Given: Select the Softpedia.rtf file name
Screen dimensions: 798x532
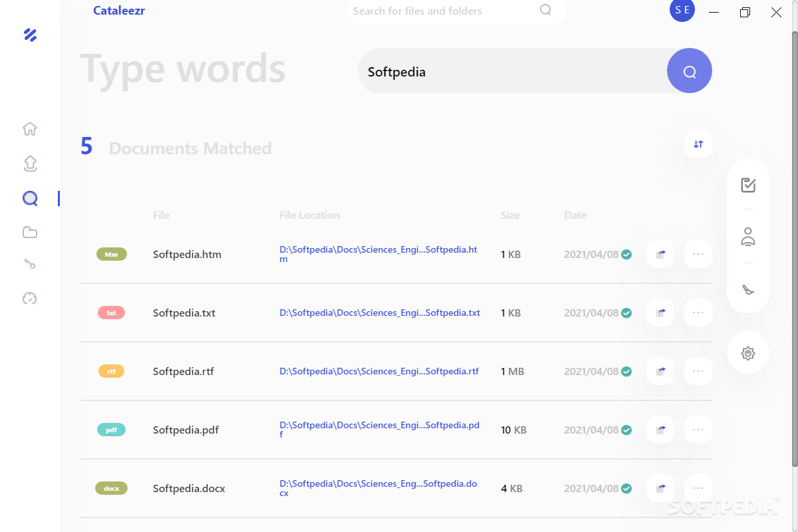Looking at the screenshot, I should (x=184, y=371).
